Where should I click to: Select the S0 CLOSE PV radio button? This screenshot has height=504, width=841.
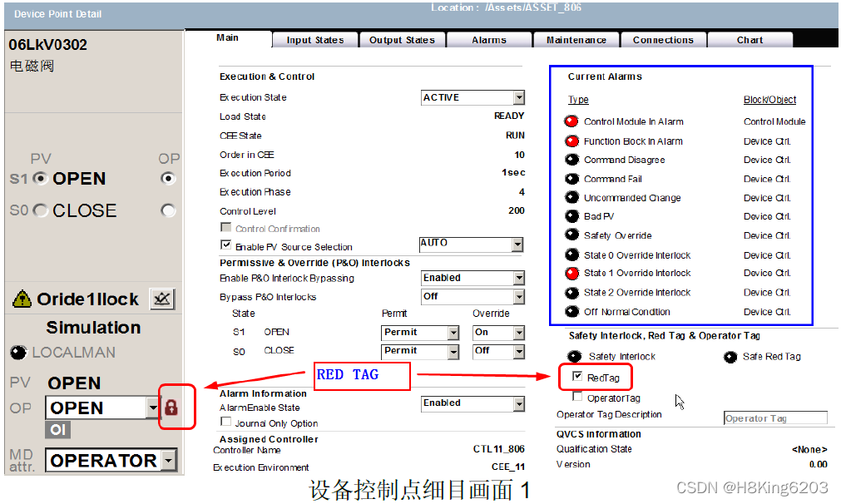[41, 210]
